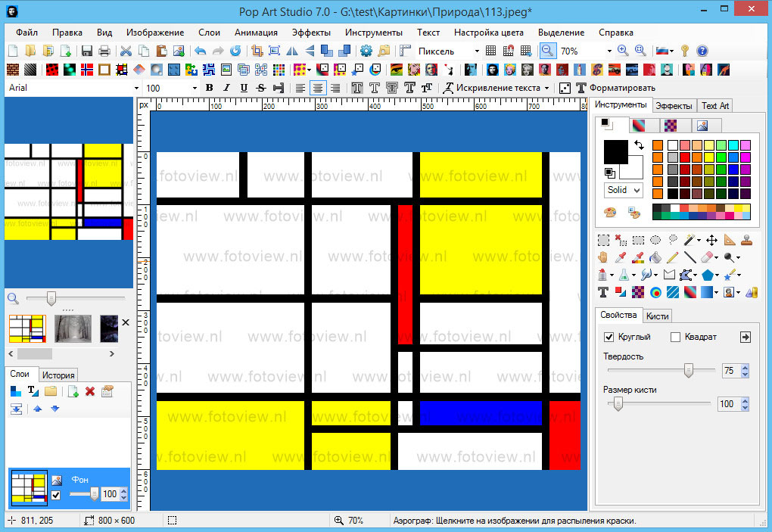The width and height of the screenshot is (772, 532).
Task: Click the Твердость value field showing 75
Action: click(730, 371)
